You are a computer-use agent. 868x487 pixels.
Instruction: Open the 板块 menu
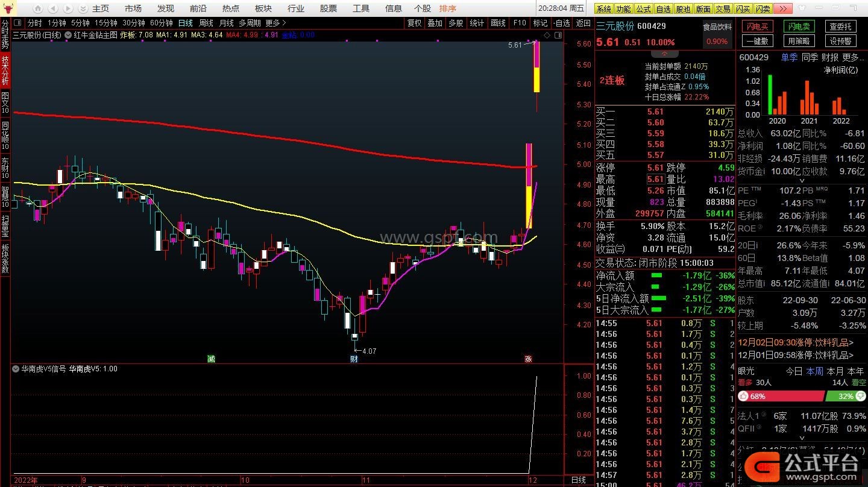coord(263,8)
